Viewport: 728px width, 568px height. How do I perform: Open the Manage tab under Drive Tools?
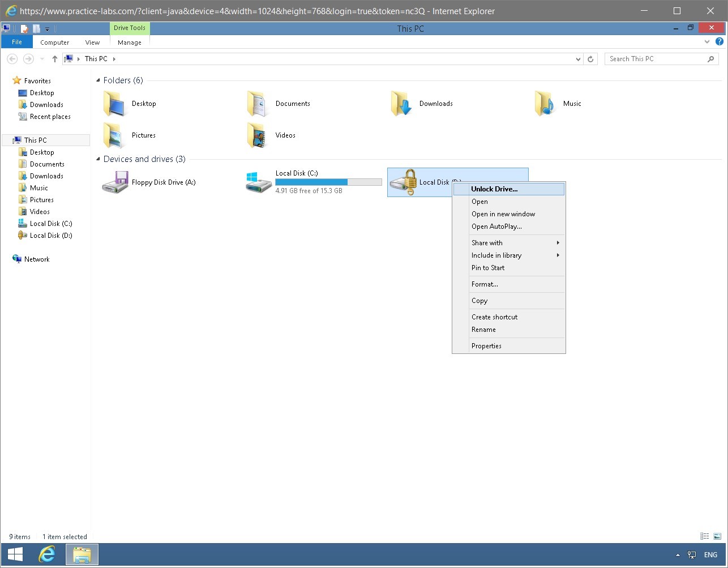(x=129, y=42)
